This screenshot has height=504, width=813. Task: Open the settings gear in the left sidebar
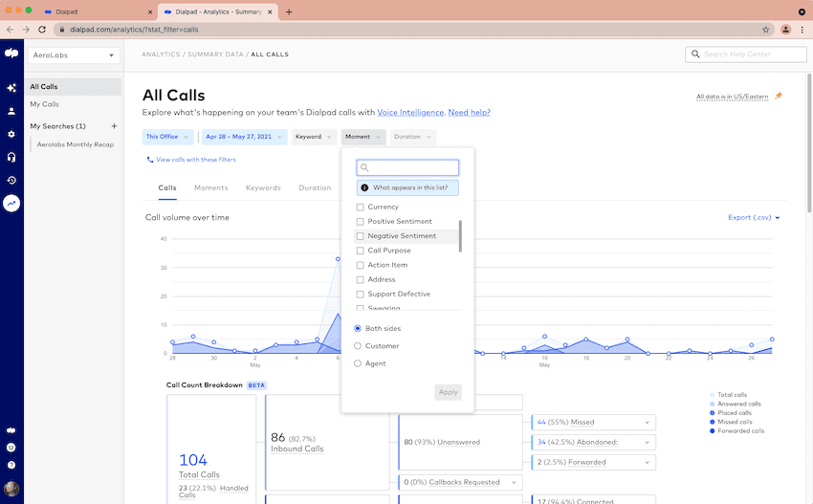point(11,134)
